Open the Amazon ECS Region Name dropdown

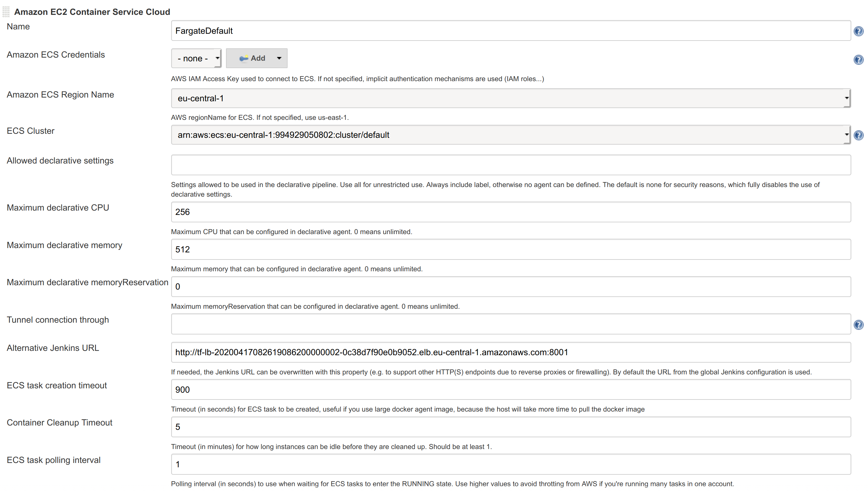point(511,98)
